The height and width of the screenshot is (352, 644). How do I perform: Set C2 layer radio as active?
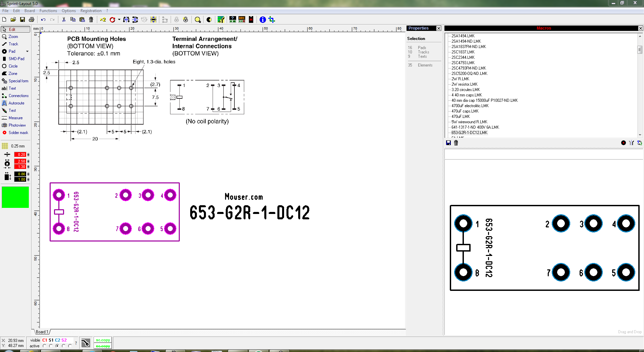tap(57, 346)
